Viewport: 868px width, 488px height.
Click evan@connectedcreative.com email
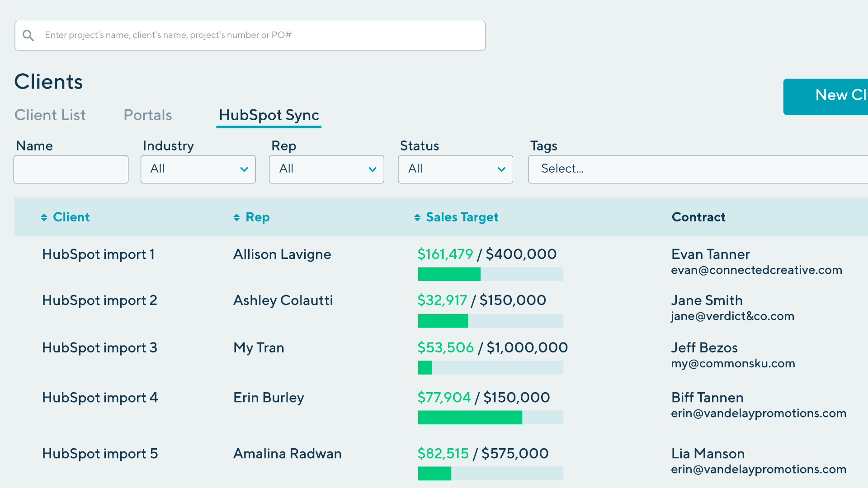point(756,270)
